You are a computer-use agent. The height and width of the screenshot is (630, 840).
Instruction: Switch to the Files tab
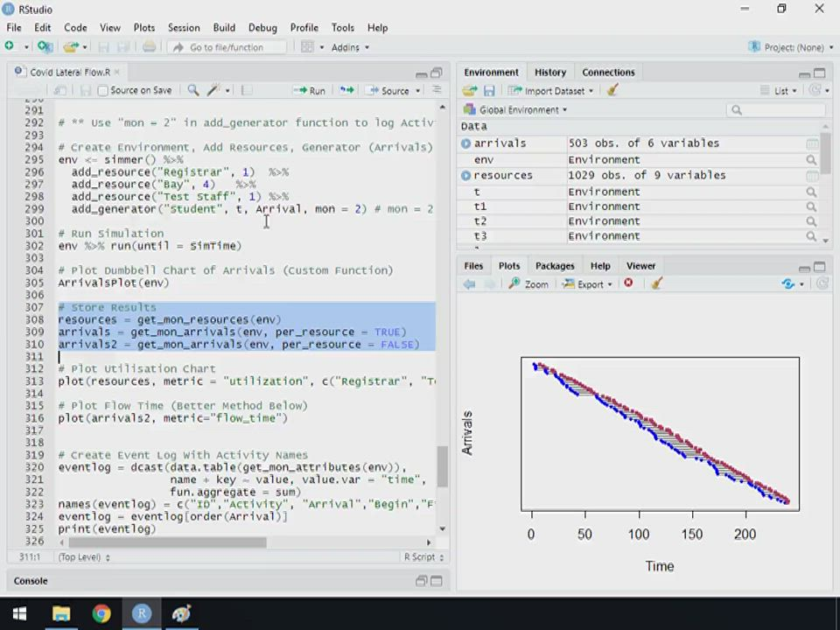coord(473,266)
